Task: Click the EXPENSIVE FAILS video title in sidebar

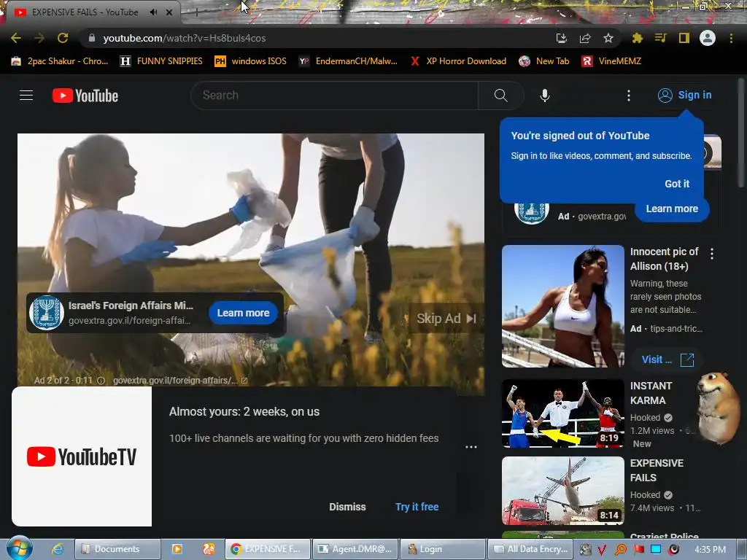Action: point(657,470)
